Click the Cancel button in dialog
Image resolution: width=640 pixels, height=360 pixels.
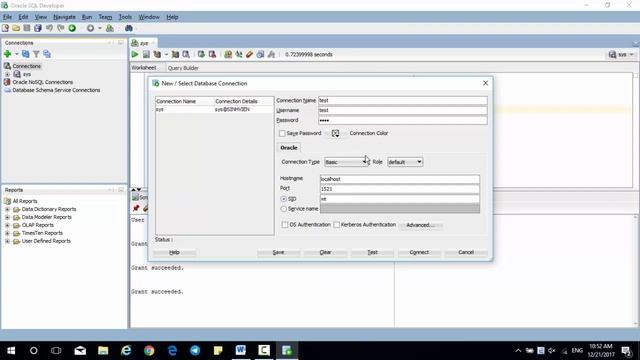pyautogui.click(x=466, y=252)
